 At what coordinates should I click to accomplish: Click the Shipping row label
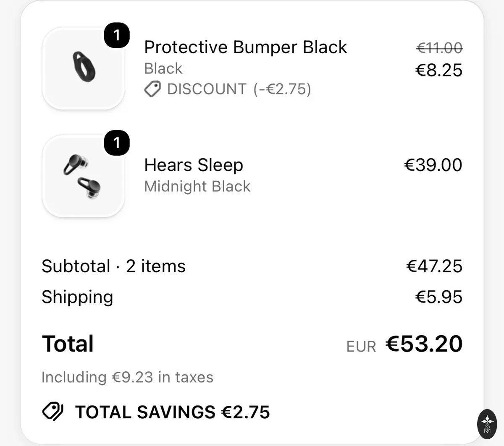tap(77, 297)
